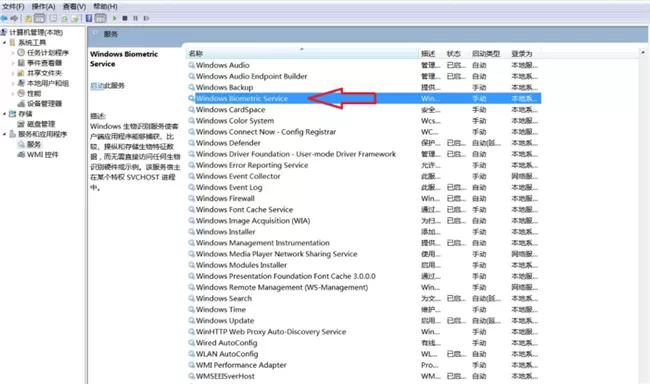Collapse the 服务和应用程序 tree node

point(5,134)
